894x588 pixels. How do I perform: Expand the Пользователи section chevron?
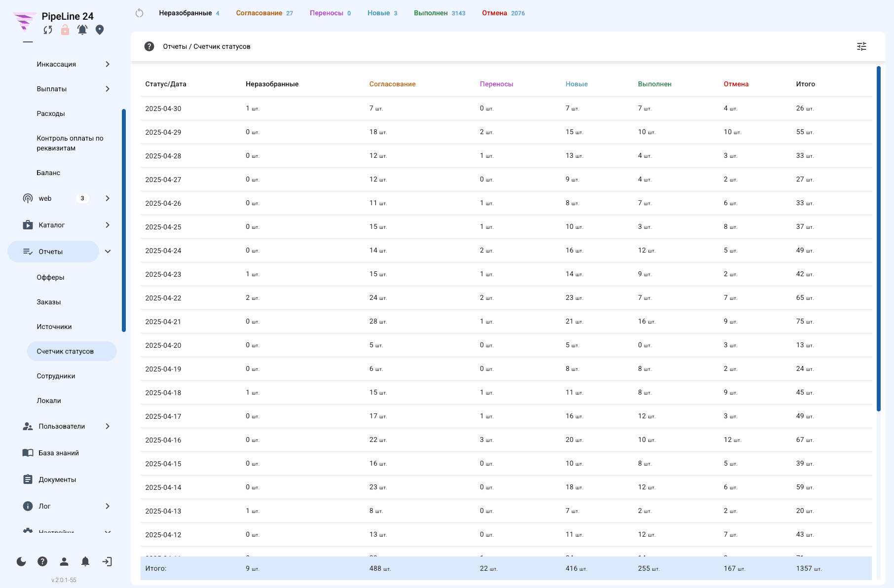pos(108,426)
